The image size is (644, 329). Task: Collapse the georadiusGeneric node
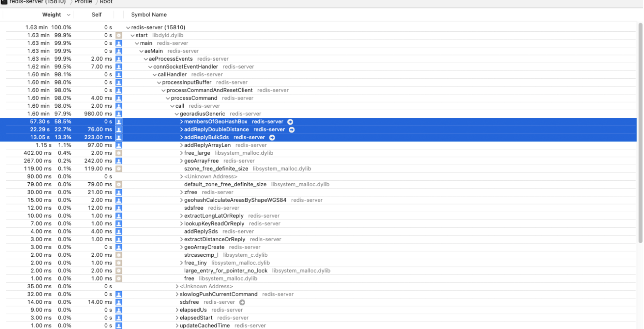click(177, 114)
